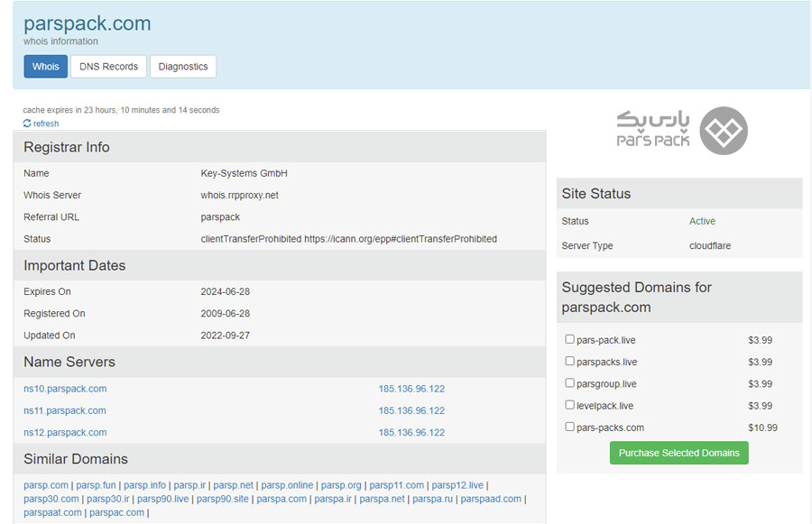Select the updated date 2022-09-27
812x524 pixels.
click(x=226, y=336)
